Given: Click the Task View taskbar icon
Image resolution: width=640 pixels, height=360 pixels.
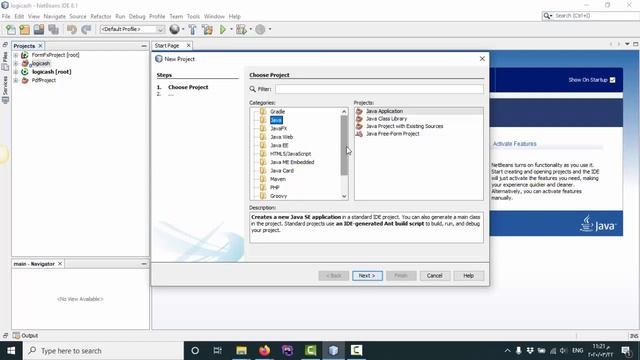Looking at the screenshot, I should 218,351.
